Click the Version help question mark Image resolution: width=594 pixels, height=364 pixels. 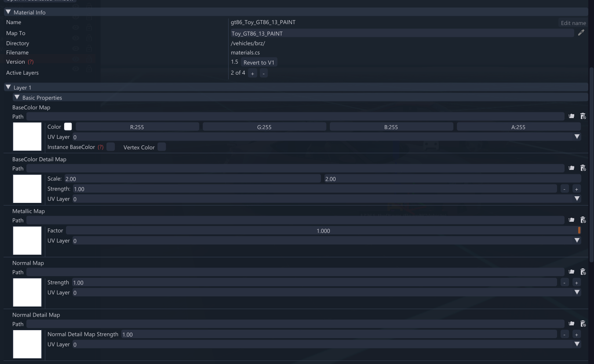[x=31, y=62]
